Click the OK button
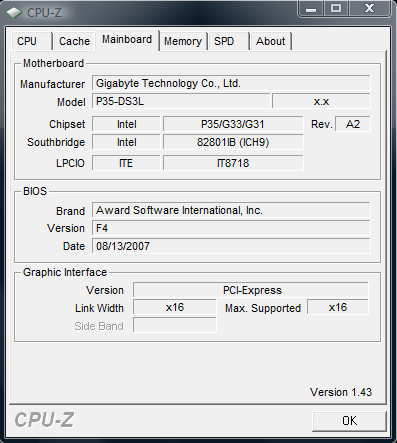The width and height of the screenshot is (397, 443). (349, 421)
